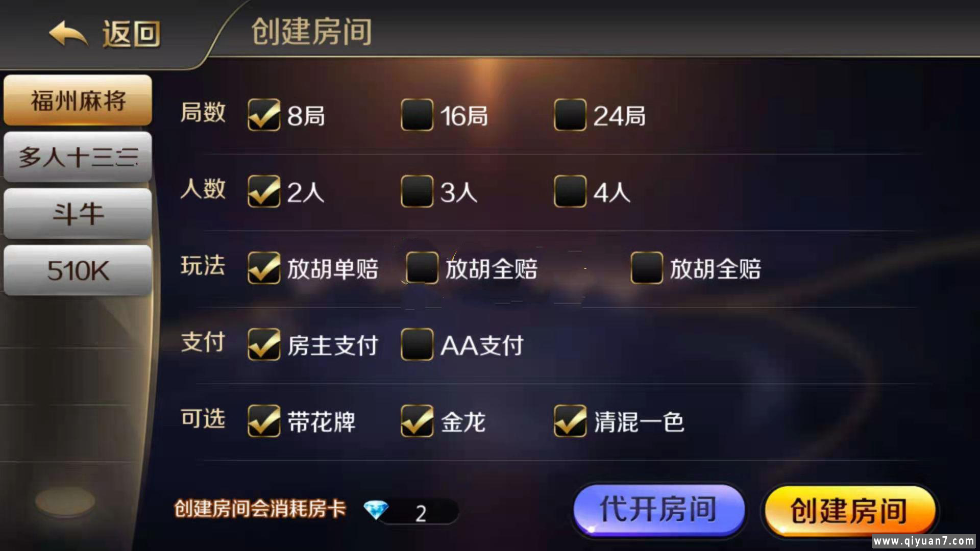Click the diamond room card icon
Viewport: 980px width, 551px height.
pyautogui.click(x=376, y=510)
